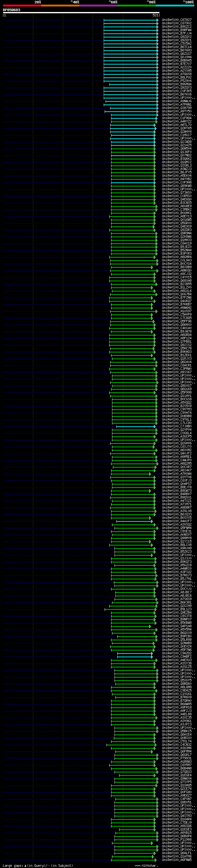The height and width of the screenshot is (868, 197).
Task: Select hit label UniRef100_Q214Z5
Action: coord(176,145)
